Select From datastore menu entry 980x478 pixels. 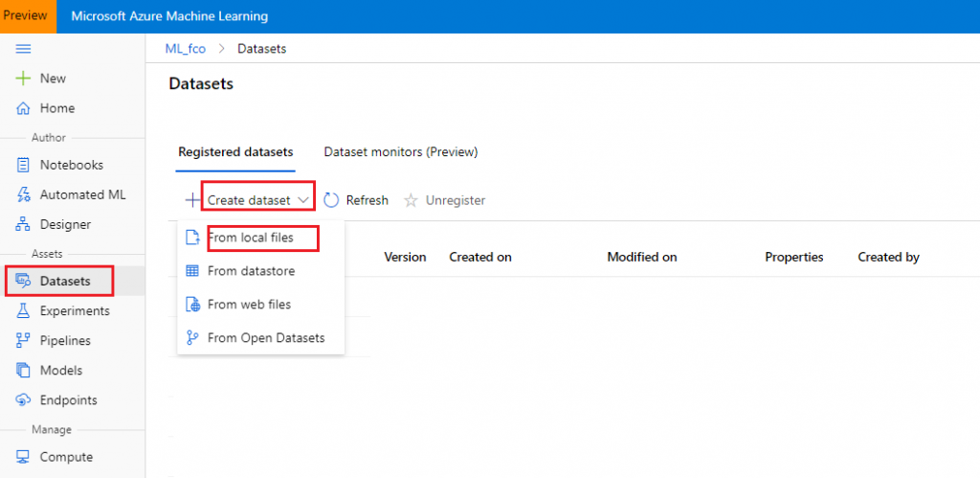251,271
